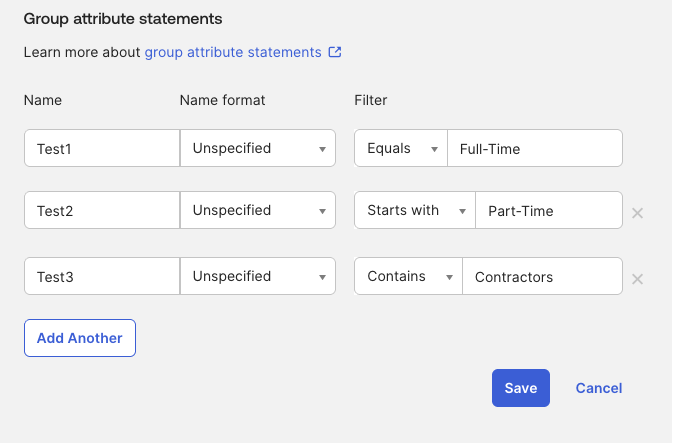Cancel the group attribute changes
The width and height of the screenshot is (676, 444).
[599, 388]
